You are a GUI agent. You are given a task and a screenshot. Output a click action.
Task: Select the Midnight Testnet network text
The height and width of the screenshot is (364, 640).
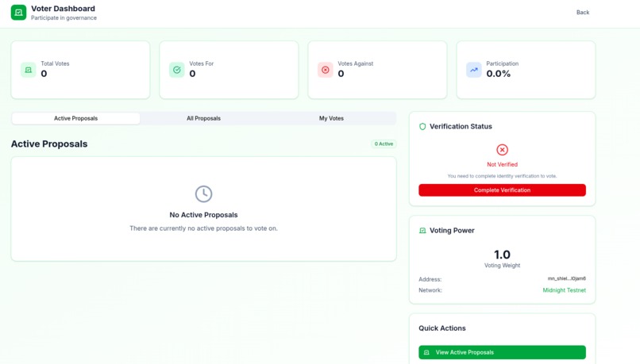(x=564, y=290)
